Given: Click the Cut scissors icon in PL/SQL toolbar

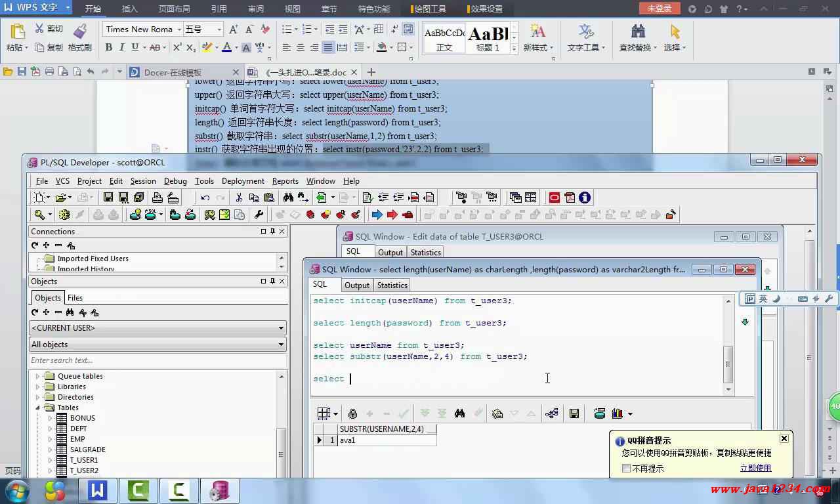Looking at the screenshot, I should tap(238, 197).
